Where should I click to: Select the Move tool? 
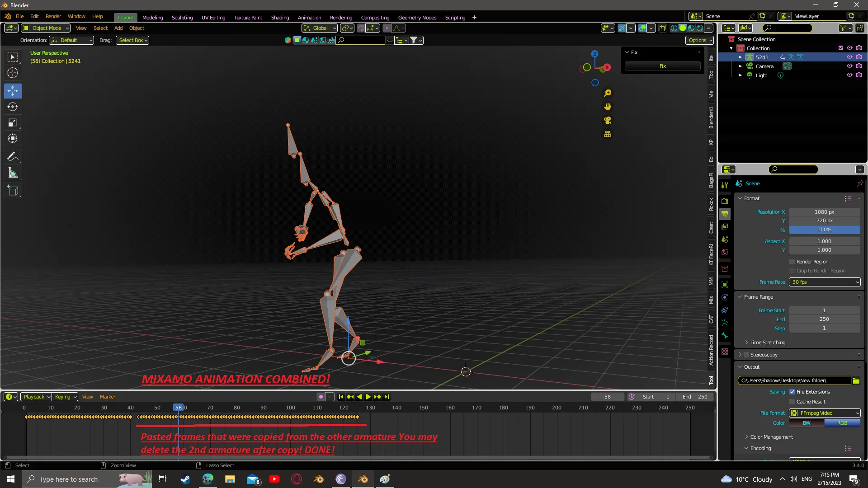click(13, 91)
